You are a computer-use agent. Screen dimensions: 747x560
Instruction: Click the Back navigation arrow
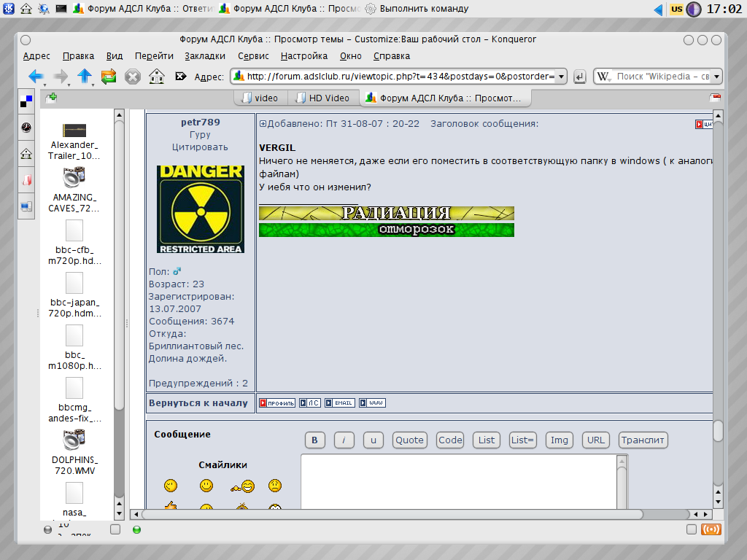35,76
